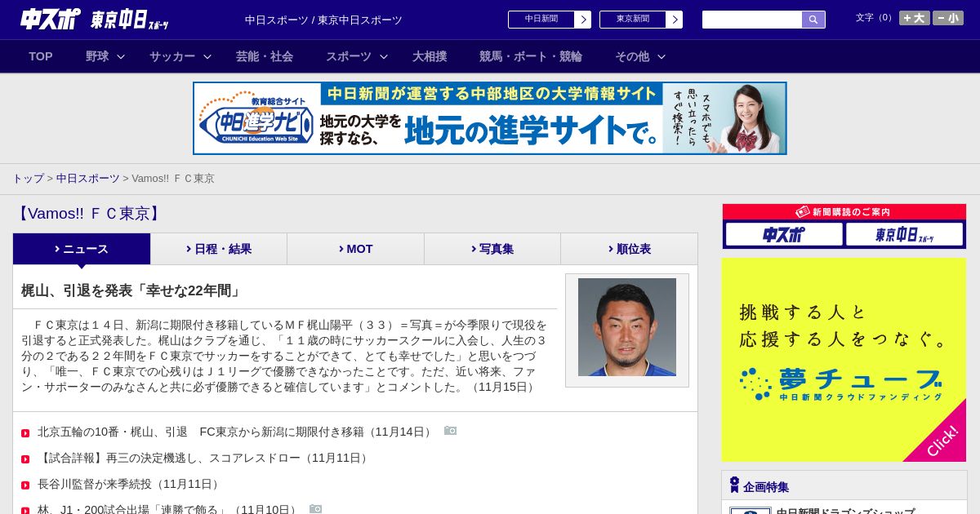Switch to the 日程・結果 tab

point(219,249)
